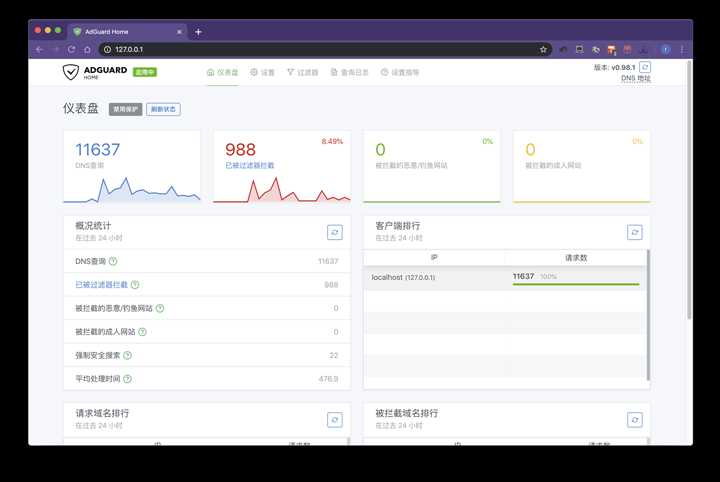Viewport: 720px width, 482px height.
Task: Click the blue DNS queries chart under 11637
Action: coord(132,189)
